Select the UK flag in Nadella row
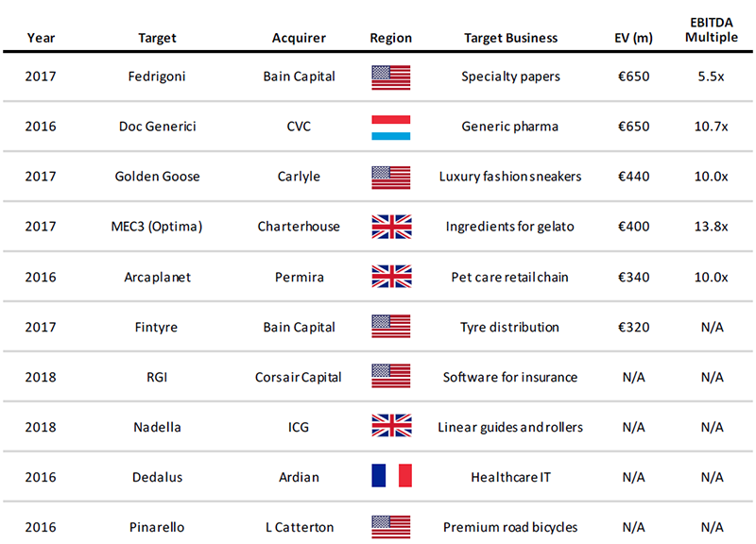The height and width of the screenshot is (544, 756). [x=391, y=427]
